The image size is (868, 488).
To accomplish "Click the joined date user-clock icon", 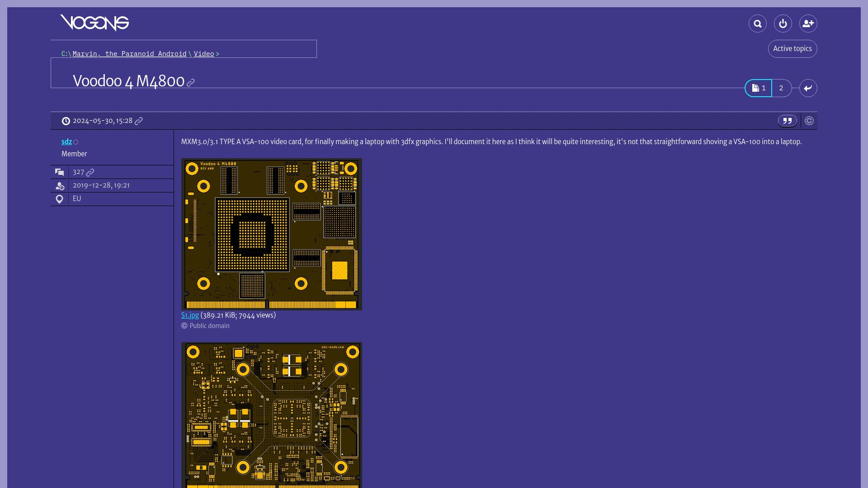I will coord(60,186).
